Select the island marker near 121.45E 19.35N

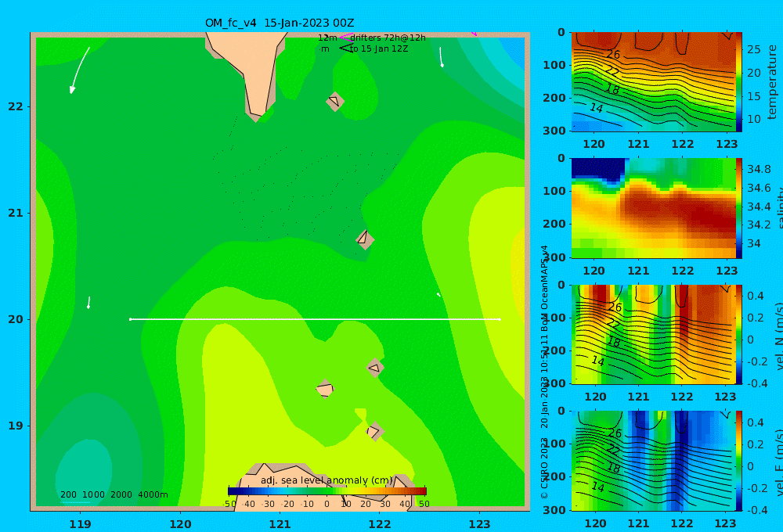click(x=325, y=389)
